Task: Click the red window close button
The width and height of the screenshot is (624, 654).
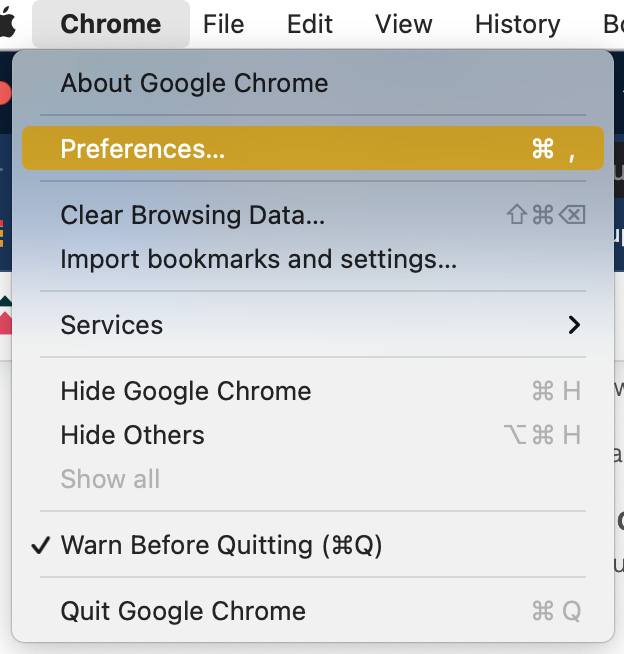Action: tap(4, 93)
